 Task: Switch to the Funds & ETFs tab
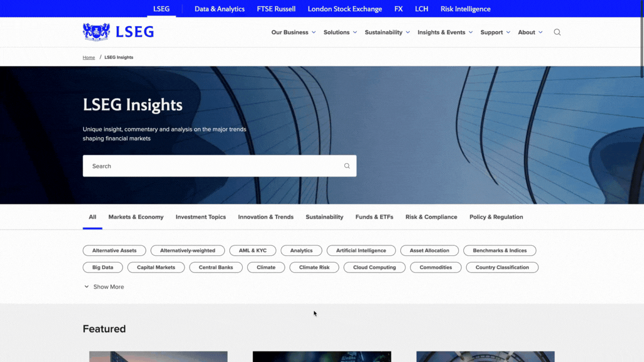pyautogui.click(x=374, y=217)
